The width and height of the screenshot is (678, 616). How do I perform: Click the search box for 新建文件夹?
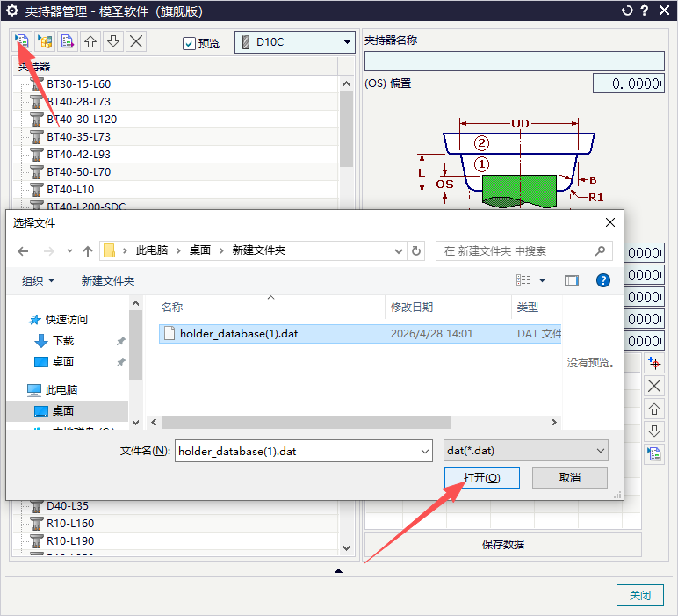(x=523, y=251)
